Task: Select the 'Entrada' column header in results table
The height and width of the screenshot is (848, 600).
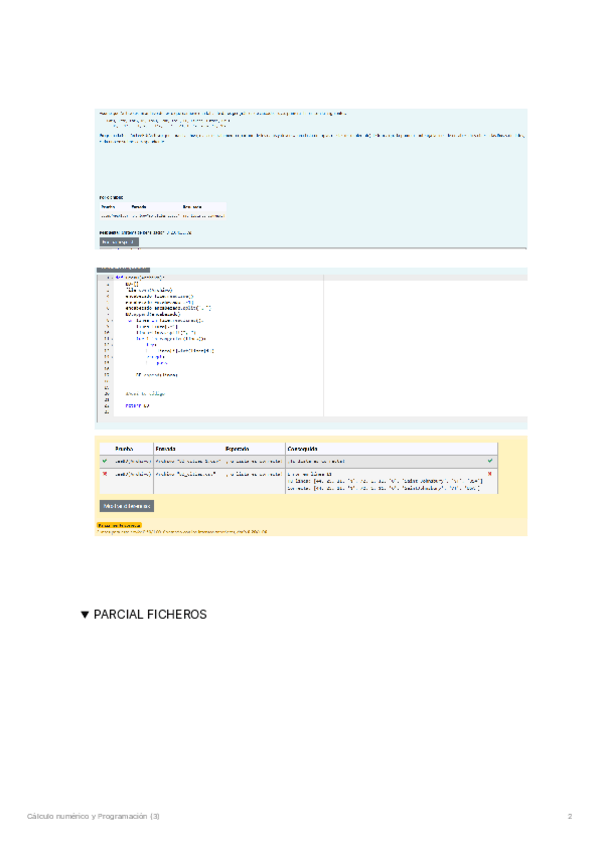Action: point(165,449)
